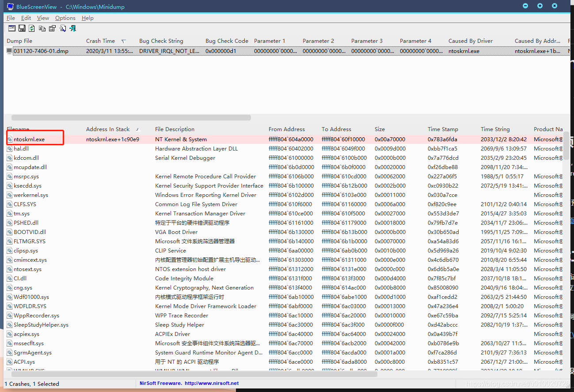Image resolution: width=574 pixels, height=392 pixels.
Task: Click the Refresh toolbar icon
Action: [x=32, y=28]
